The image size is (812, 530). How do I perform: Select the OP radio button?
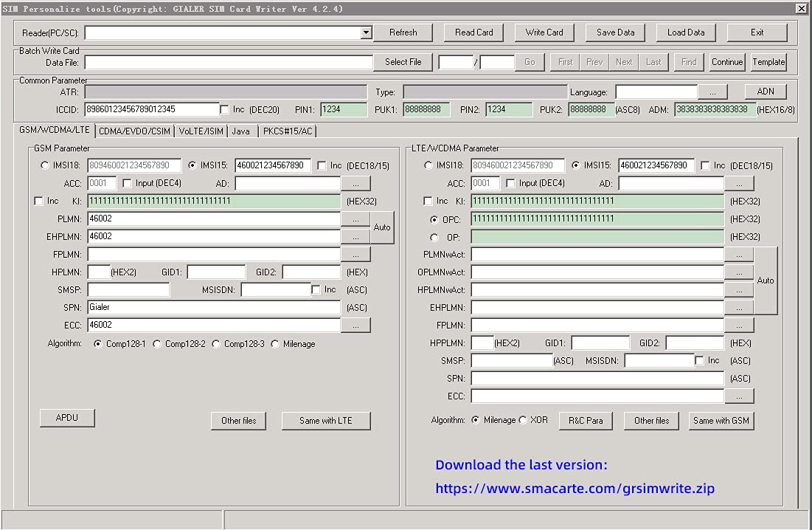(x=434, y=237)
